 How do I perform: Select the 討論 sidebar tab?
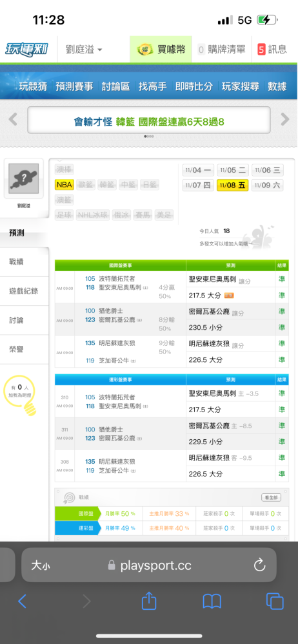tap(25, 320)
